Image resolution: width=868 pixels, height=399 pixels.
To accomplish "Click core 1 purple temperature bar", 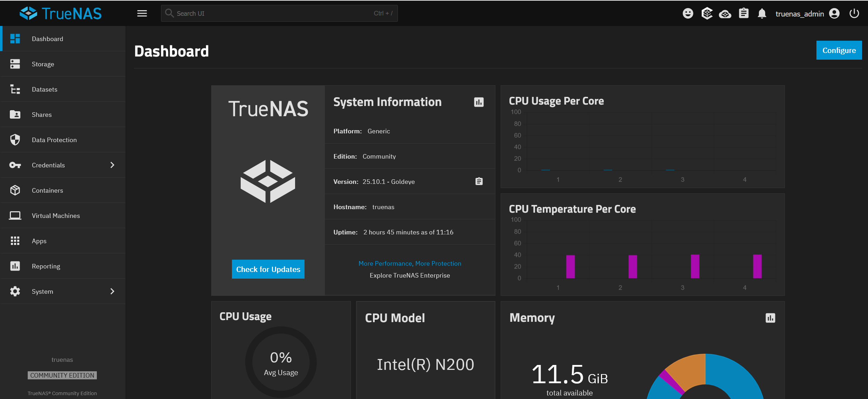I will point(570,267).
